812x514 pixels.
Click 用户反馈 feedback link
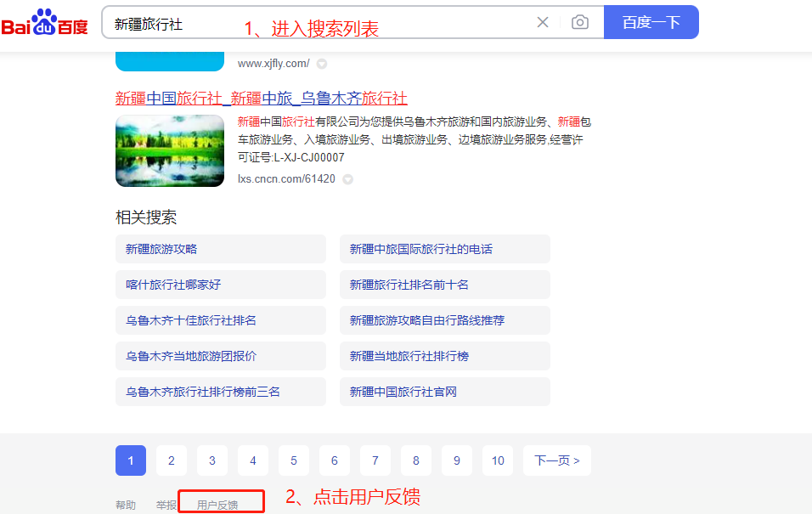tap(217, 505)
